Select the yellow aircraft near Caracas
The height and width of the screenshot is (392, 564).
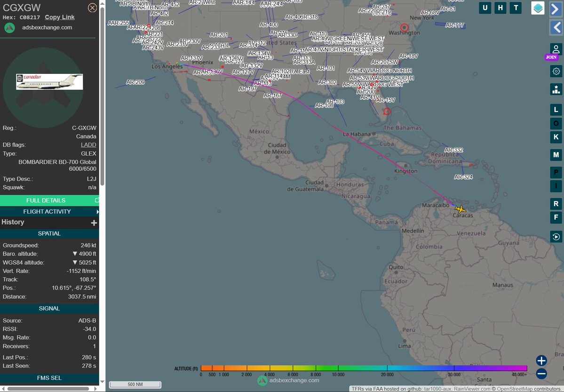460,209
